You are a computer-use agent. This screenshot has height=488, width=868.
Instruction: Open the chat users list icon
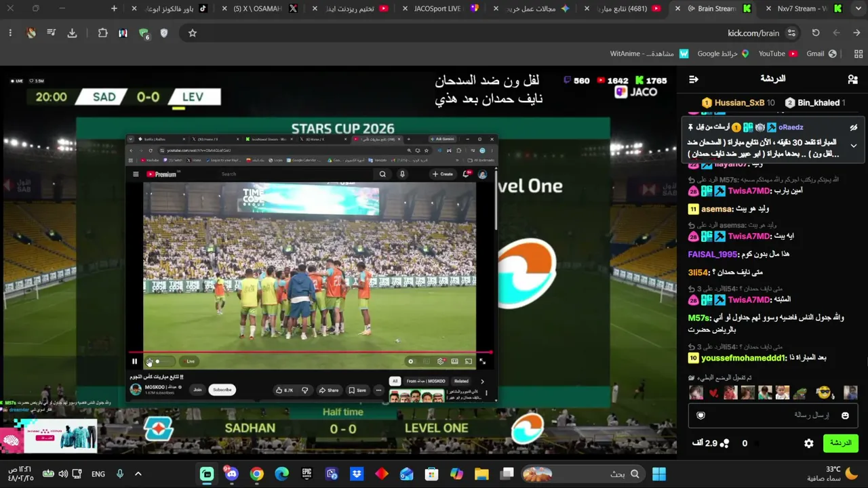[x=852, y=79]
